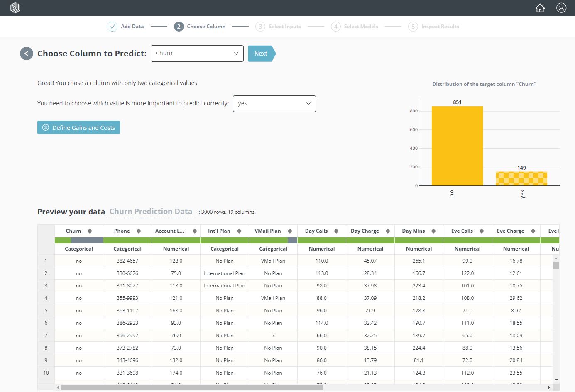
Task: Click the Churn Prediction Data dataset name
Action: (x=151, y=212)
